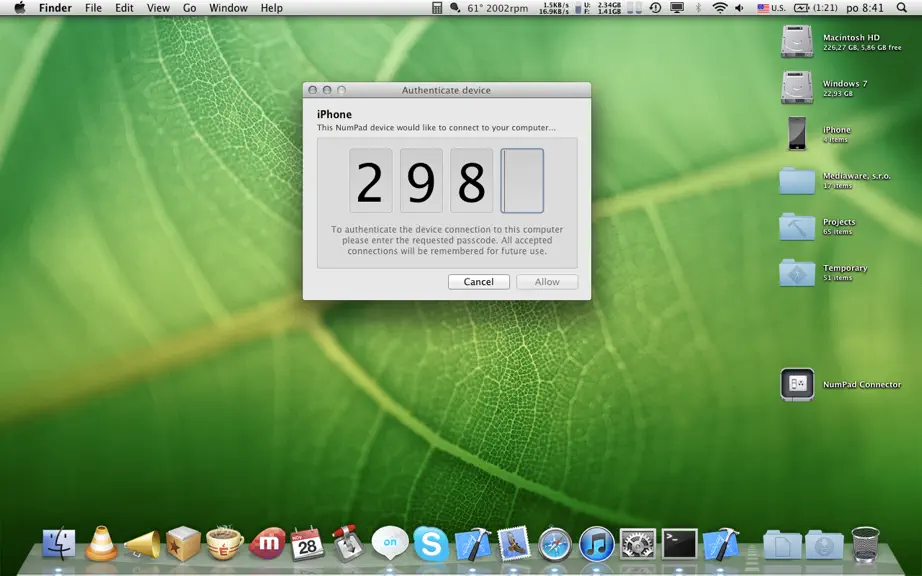Launch Skype from the Dock

pos(431,544)
